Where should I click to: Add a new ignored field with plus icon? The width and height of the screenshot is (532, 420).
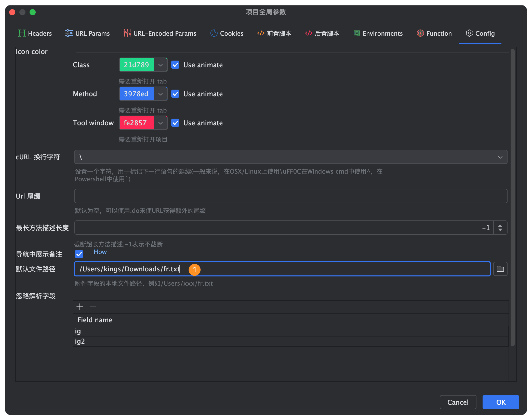(79, 306)
